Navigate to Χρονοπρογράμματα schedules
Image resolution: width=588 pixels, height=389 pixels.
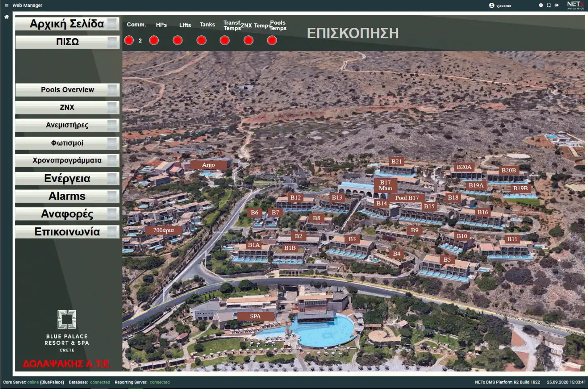pos(67,160)
